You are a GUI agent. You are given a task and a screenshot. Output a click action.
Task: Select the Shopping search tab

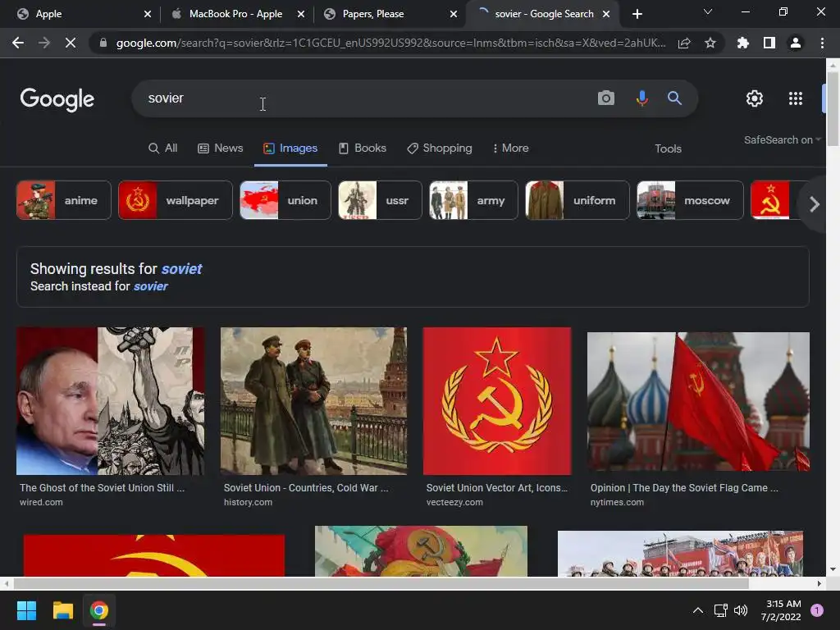point(440,148)
